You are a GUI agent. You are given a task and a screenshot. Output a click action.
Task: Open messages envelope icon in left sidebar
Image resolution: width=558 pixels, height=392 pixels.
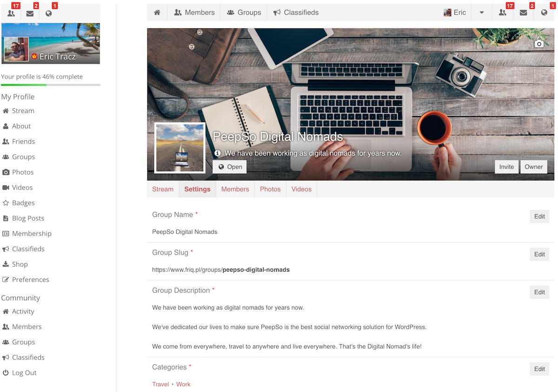tap(30, 13)
